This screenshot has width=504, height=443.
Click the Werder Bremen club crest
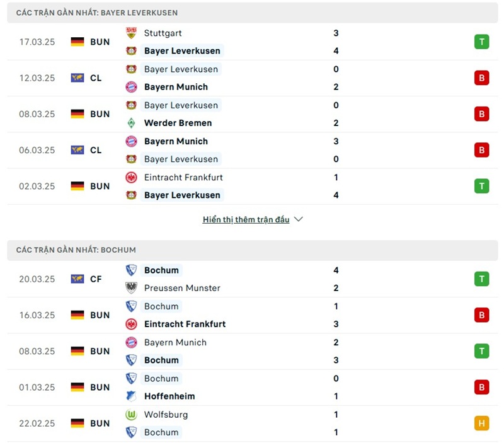[x=131, y=123]
